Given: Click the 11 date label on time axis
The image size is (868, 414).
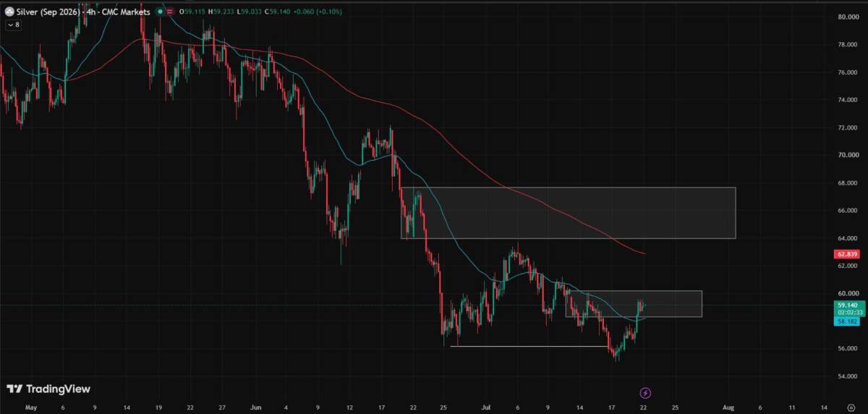Looking at the screenshot, I should tap(793, 408).
